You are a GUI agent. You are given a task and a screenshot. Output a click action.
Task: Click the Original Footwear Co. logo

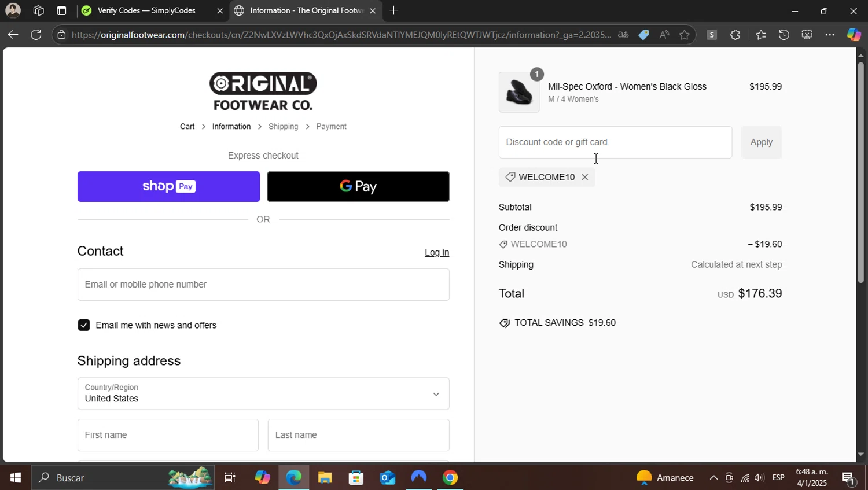coord(263,91)
